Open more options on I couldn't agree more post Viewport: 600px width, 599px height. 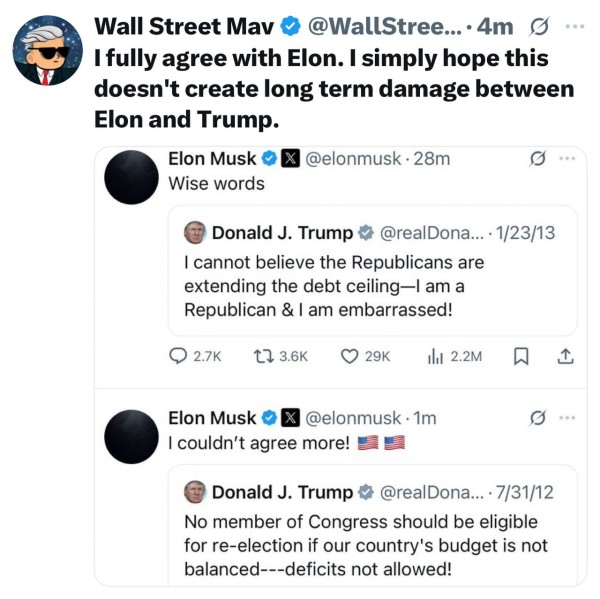[x=567, y=417]
